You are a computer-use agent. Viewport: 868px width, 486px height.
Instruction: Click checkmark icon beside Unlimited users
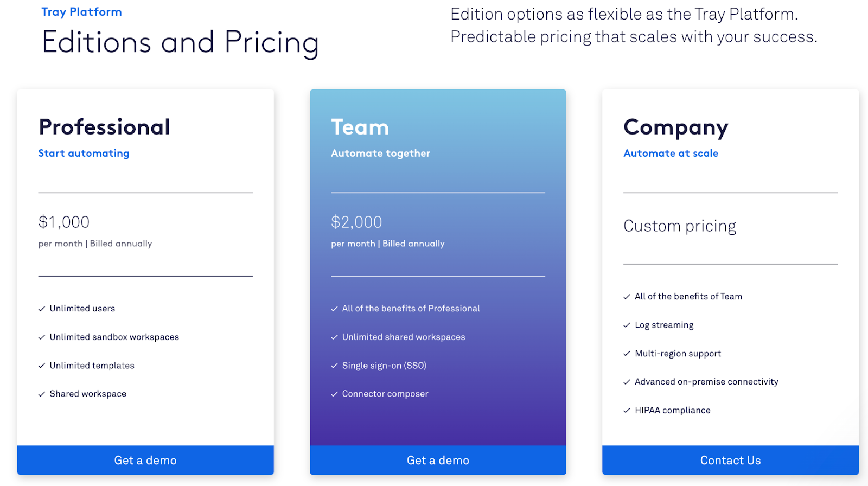42,309
